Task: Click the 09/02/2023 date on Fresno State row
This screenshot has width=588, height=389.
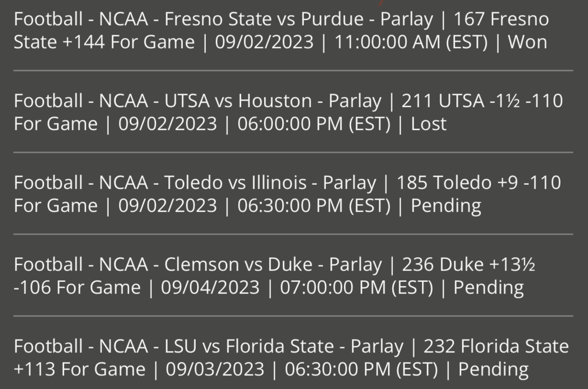Action: point(265,42)
